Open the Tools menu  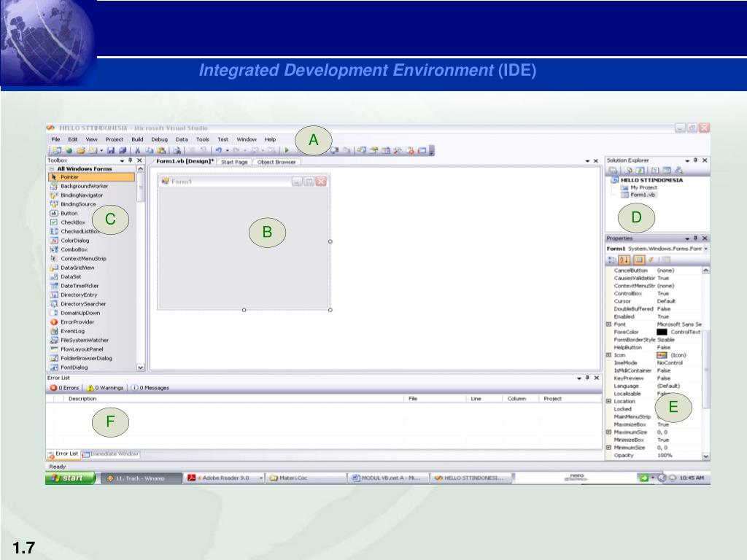(x=203, y=139)
